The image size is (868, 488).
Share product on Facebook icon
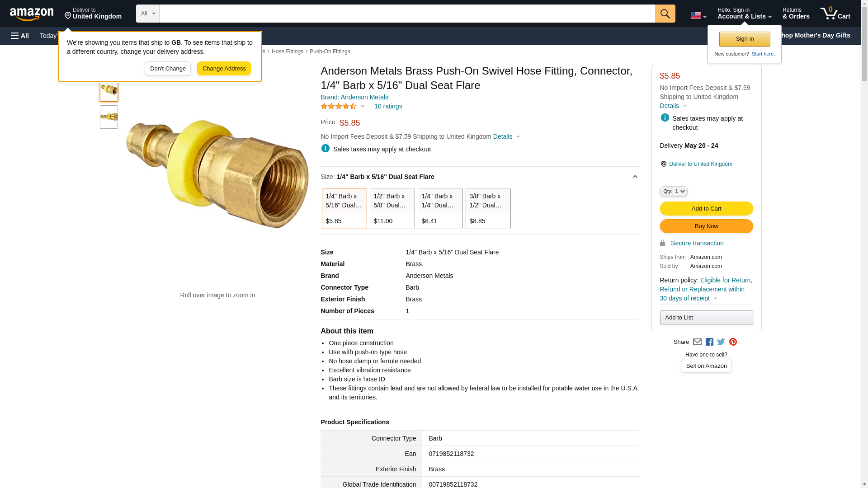pyautogui.click(x=709, y=342)
